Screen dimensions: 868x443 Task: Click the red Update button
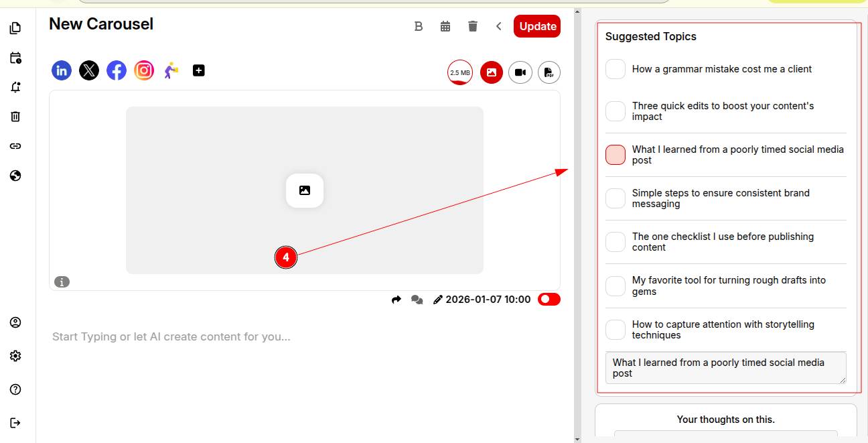coord(537,26)
